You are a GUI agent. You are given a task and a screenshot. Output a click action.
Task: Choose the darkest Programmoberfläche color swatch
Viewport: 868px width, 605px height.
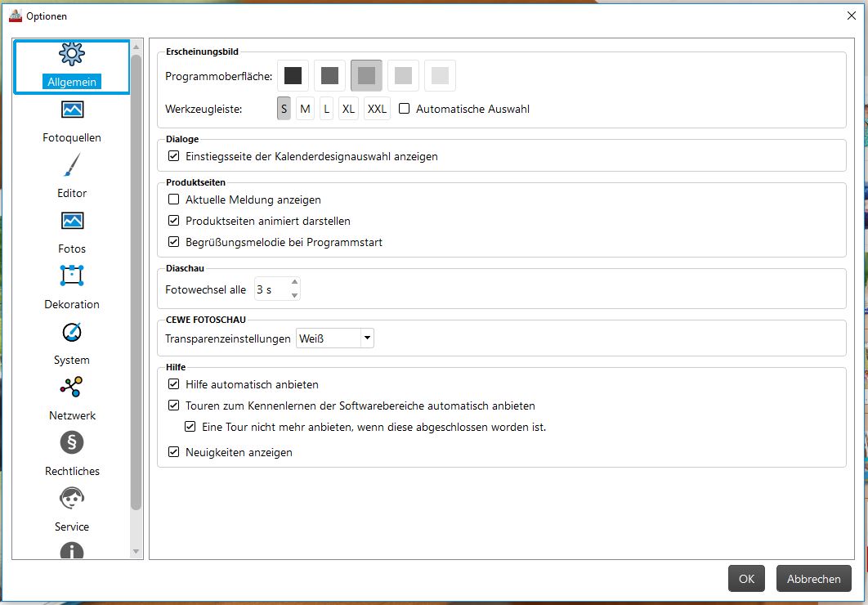pos(293,76)
